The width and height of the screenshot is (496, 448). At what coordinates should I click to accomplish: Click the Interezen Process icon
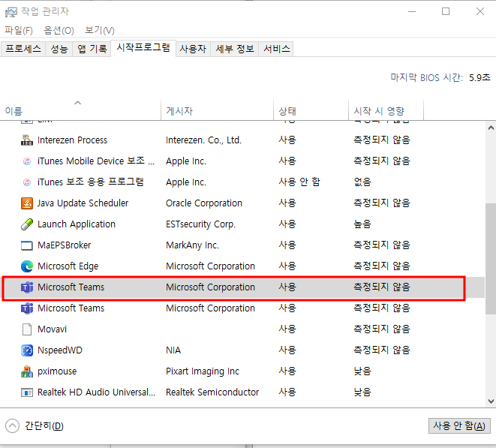click(27, 140)
